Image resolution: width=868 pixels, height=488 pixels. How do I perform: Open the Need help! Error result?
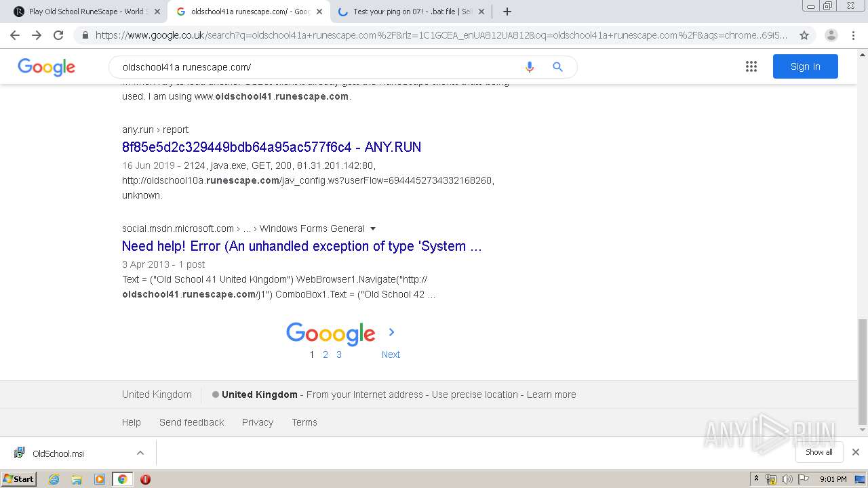[302, 246]
